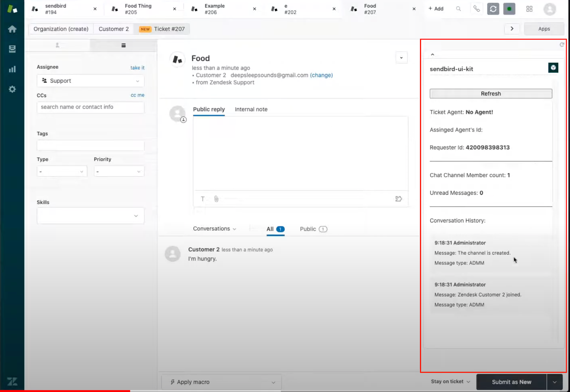Open the Views icon in sidebar

click(12, 49)
